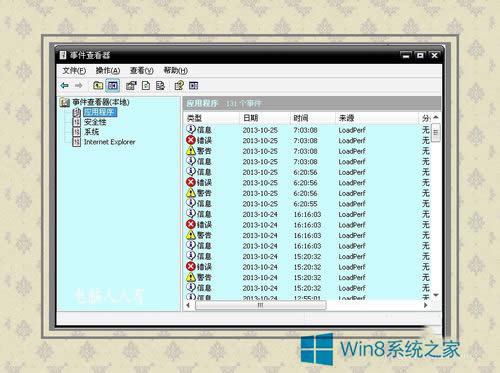
Task: Click the 警告 icon at 7:03:08
Action: point(191,151)
